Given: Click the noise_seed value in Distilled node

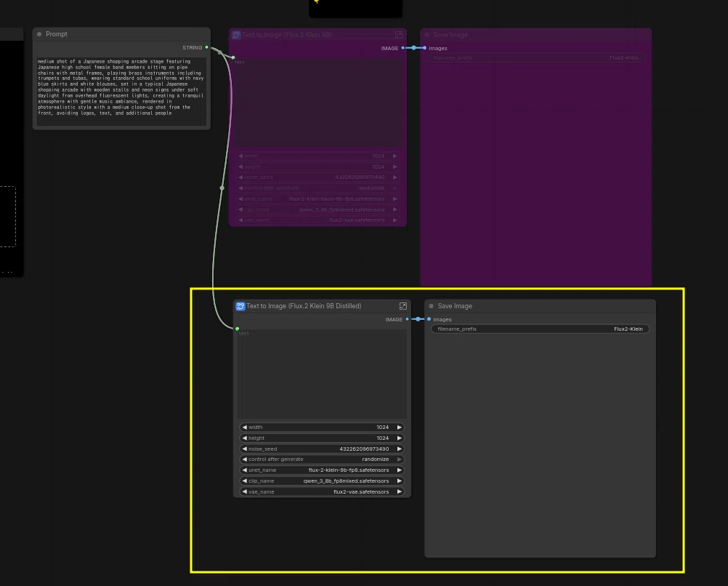Looking at the screenshot, I should tap(364, 449).
